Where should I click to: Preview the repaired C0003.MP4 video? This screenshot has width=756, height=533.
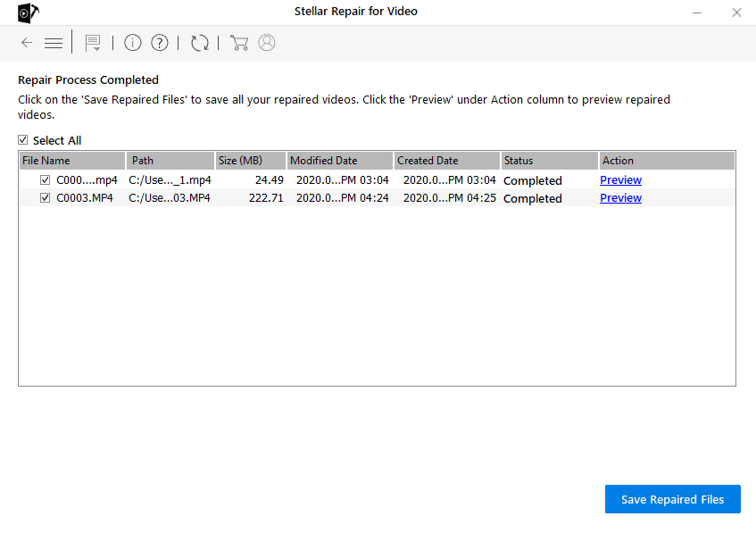[x=620, y=198]
